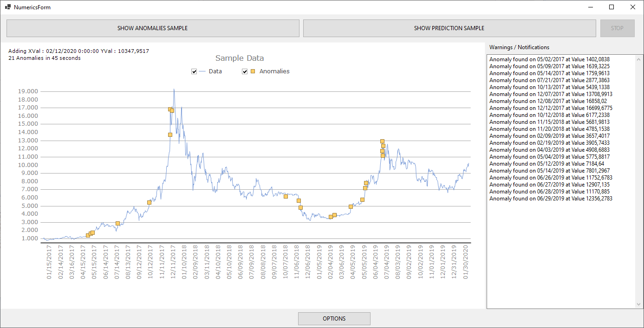Image resolution: width=644 pixels, height=328 pixels.
Task: Click the Adding XVal status line
Action: 78,51
